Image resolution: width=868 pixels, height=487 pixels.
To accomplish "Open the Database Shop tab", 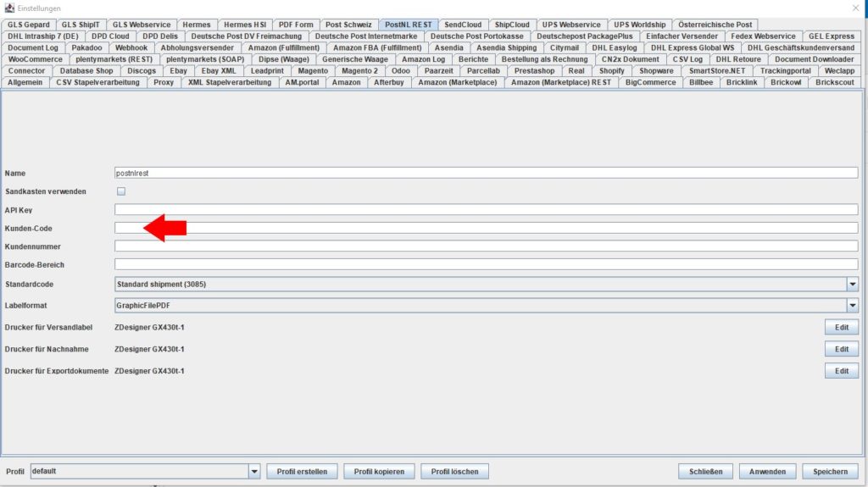I will 86,71.
